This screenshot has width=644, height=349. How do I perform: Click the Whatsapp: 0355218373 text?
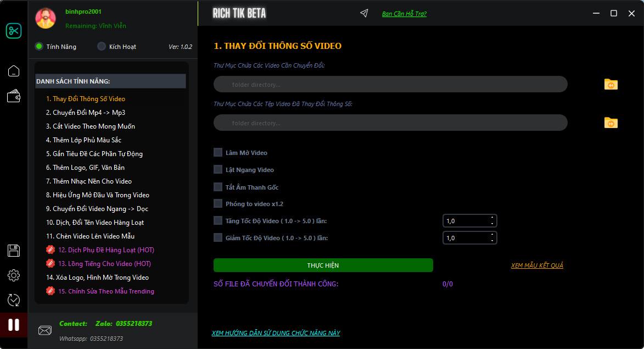click(91, 339)
